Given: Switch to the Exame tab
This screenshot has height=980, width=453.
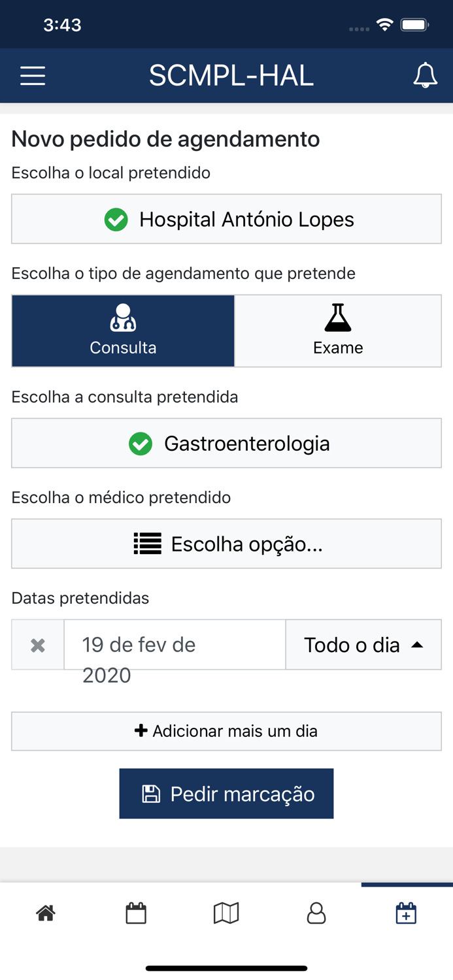Looking at the screenshot, I should pos(338,331).
